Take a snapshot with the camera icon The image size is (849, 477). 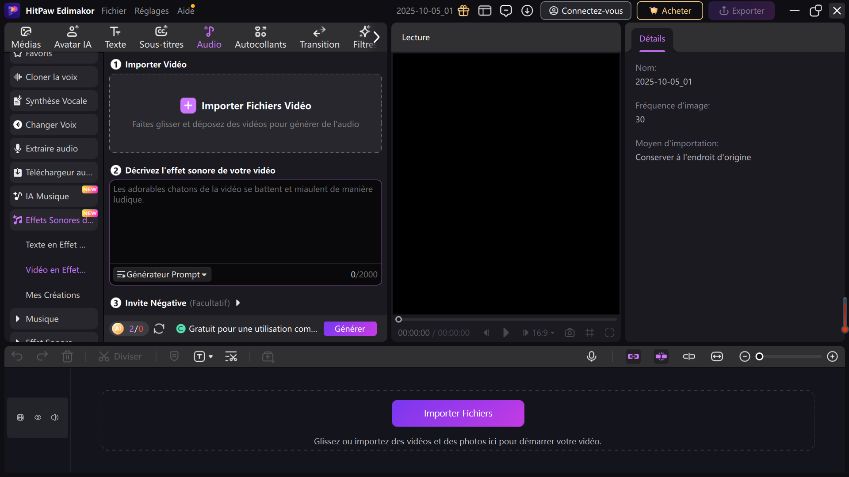(569, 332)
